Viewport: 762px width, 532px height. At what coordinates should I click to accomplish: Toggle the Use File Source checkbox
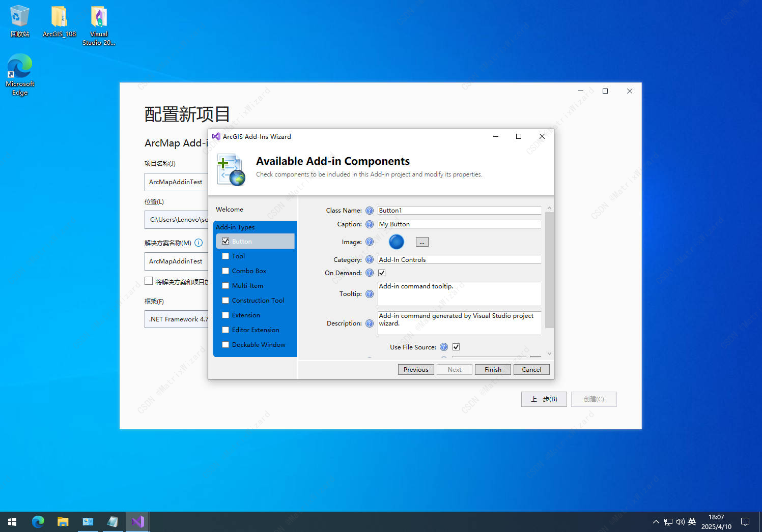click(456, 347)
